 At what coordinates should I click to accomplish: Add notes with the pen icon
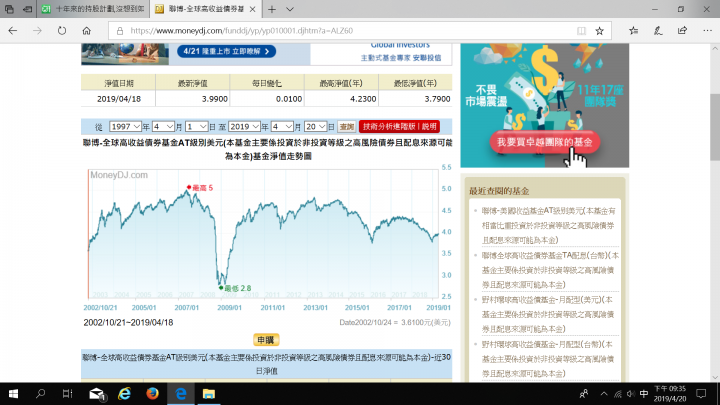658,31
